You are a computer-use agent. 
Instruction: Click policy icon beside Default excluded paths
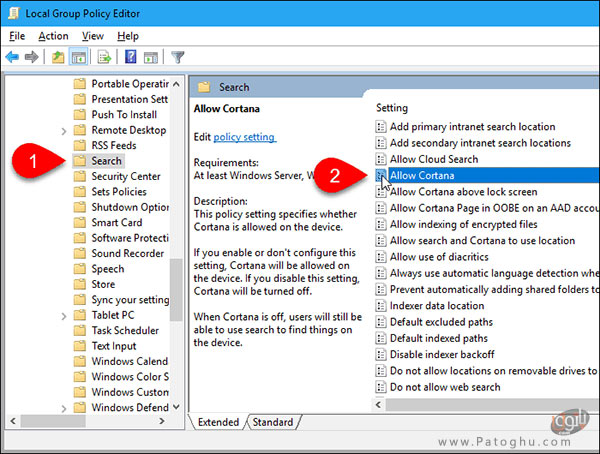[x=381, y=322]
